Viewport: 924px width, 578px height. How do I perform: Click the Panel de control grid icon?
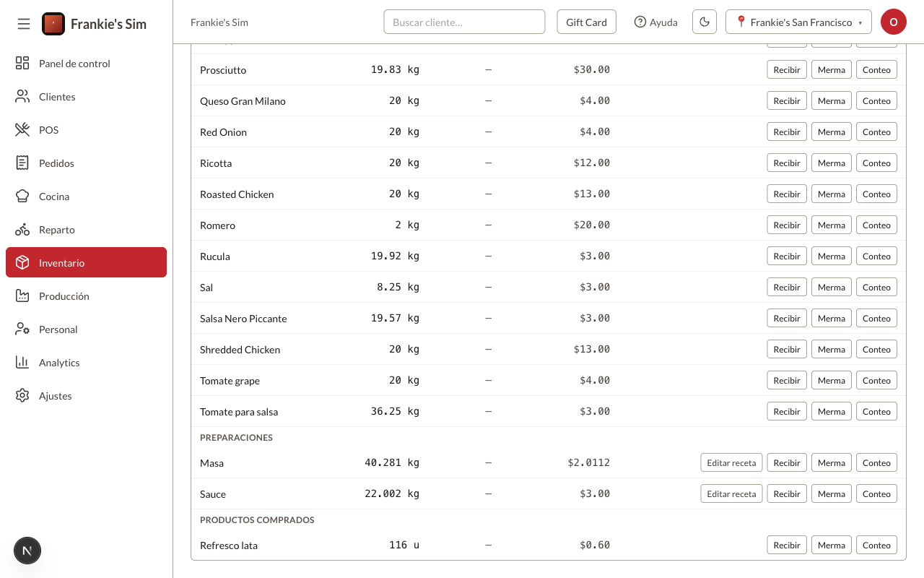tap(22, 63)
